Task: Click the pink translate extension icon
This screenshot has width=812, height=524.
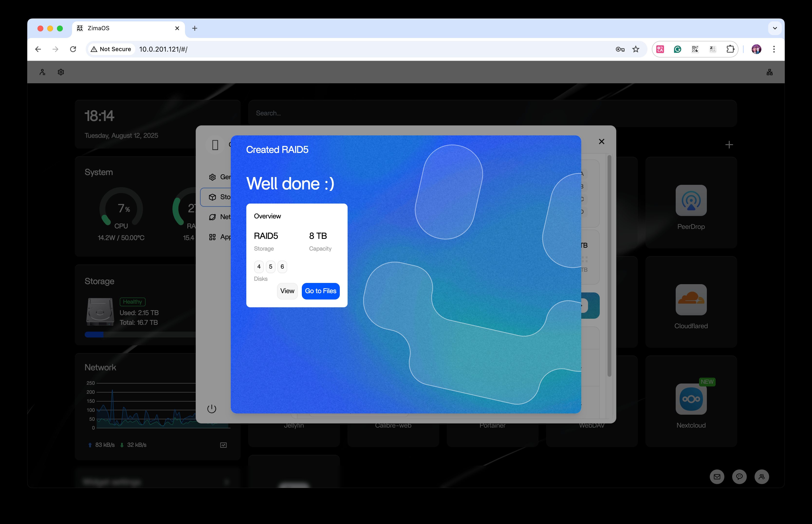Action: pyautogui.click(x=660, y=49)
